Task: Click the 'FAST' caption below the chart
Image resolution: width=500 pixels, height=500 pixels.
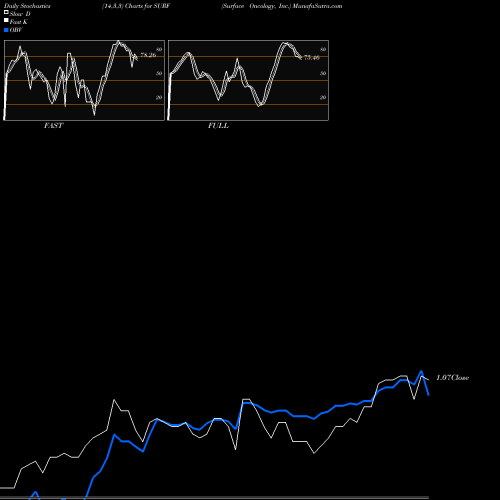Action: pos(53,126)
